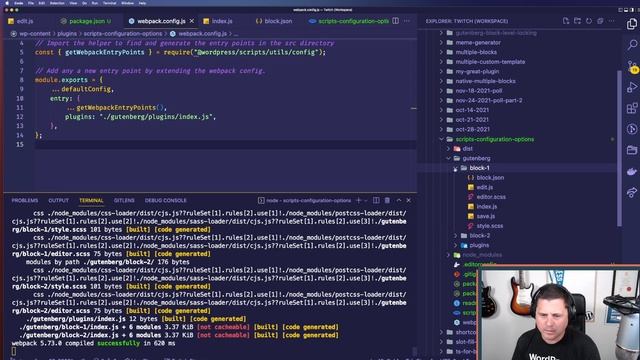Click the node terminal shell icon
Image resolution: width=640 pixels, height=360 pixels.
(261, 200)
